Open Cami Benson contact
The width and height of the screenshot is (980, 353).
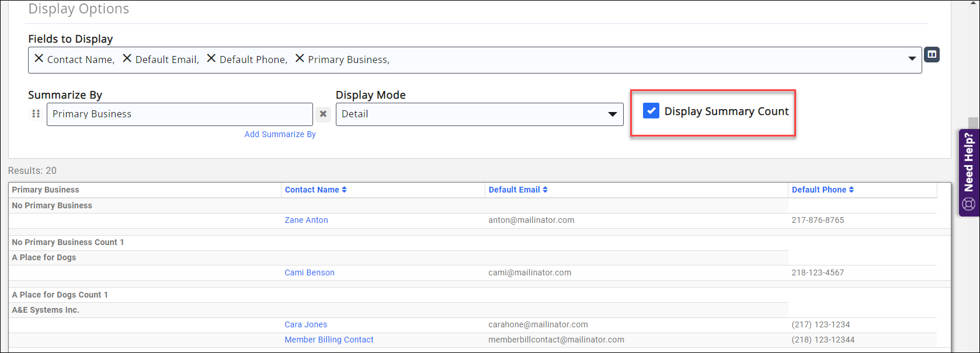[310, 272]
